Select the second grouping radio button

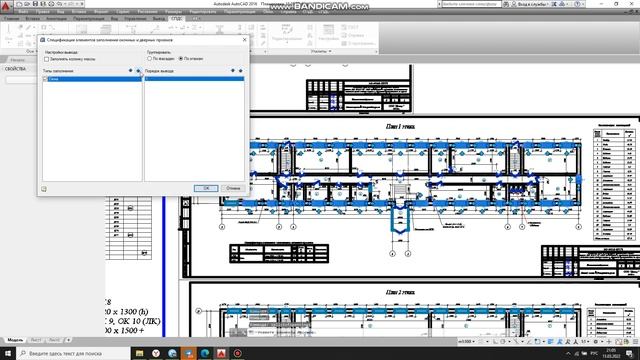[x=181, y=59]
